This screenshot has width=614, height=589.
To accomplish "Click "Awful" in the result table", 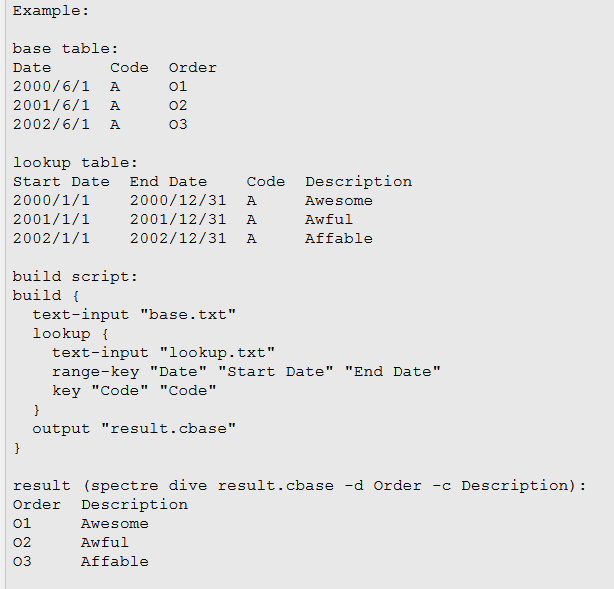I will (x=105, y=542).
